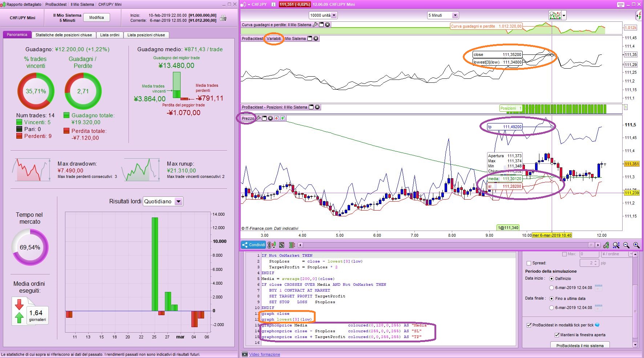The image size is (644, 358).
Task: Click settings panel scrollbar up arrow
Action: point(635,254)
